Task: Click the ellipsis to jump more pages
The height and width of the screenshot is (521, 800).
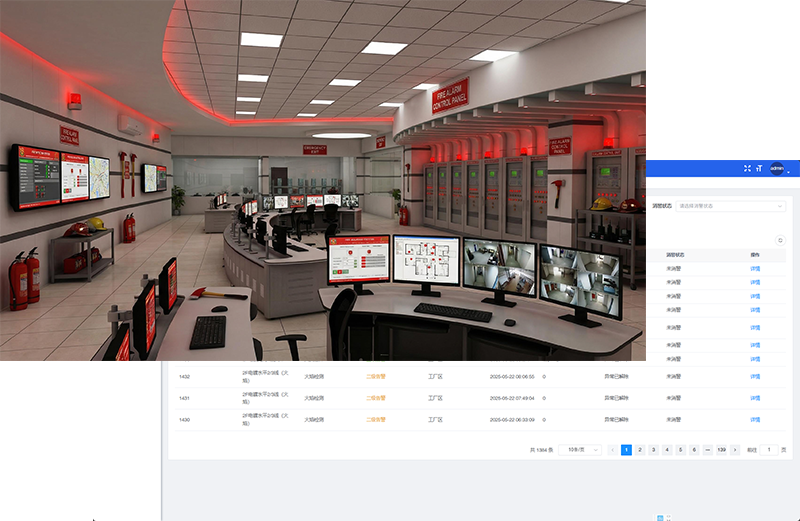Action: click(708, 450)
